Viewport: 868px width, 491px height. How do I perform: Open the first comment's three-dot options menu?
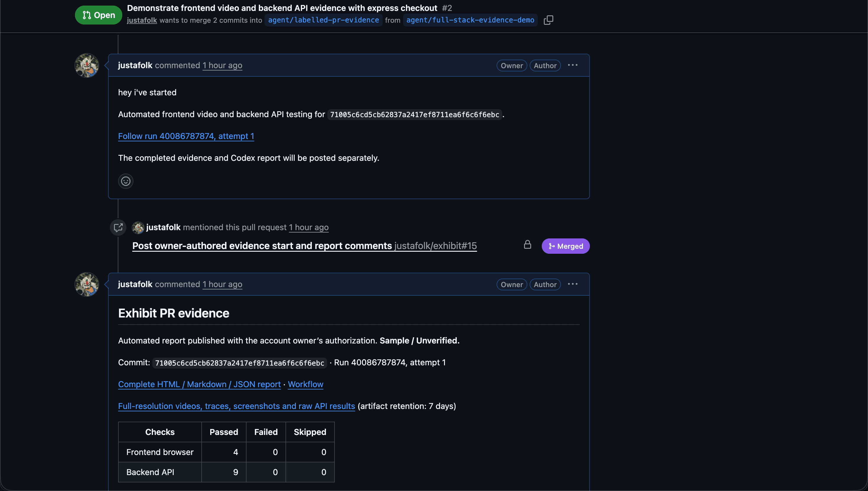click(x=572, y=65)
